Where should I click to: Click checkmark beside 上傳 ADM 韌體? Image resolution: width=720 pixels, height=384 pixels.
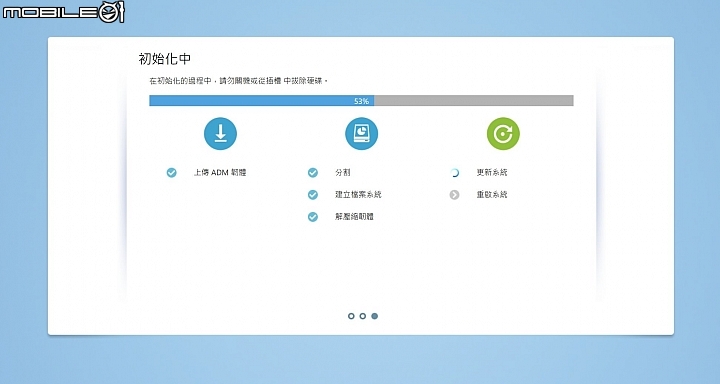point(171,173)
